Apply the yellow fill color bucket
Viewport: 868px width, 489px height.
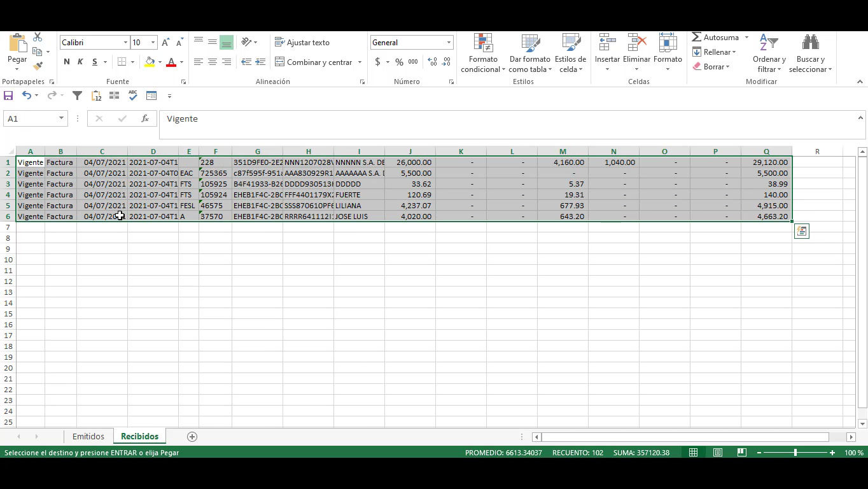pos(150,62)
